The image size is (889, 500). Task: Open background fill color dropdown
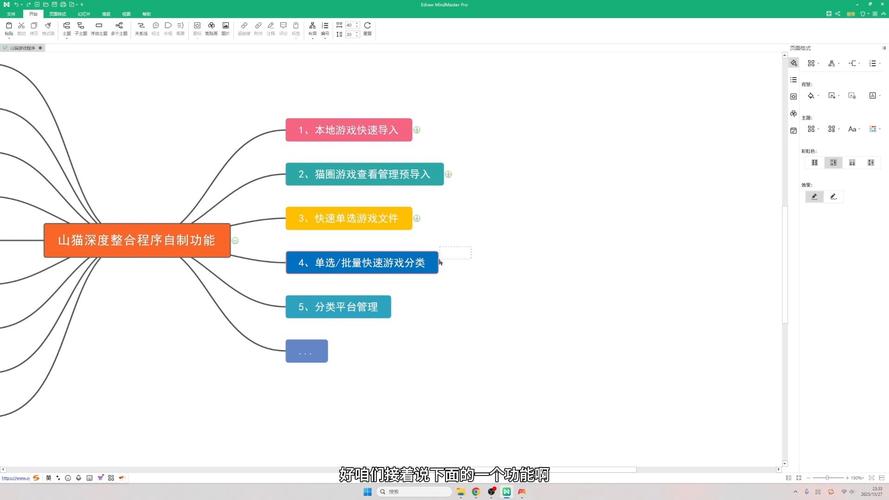(x=812, y=96)
